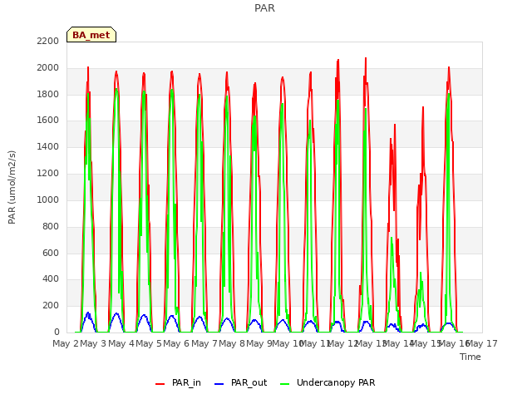Click the 1800 y-axis tick value
This screenshot has width=532, height=399.
click(48, 94)
